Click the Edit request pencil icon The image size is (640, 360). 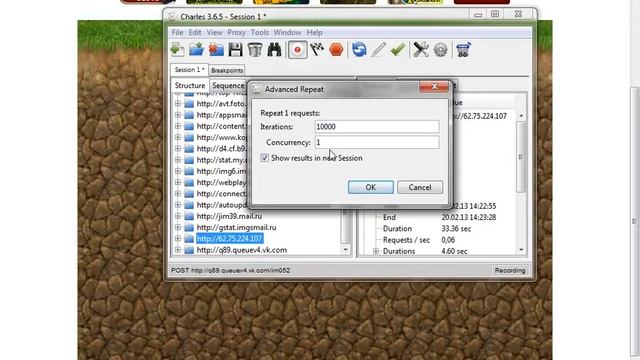[378, 50]
